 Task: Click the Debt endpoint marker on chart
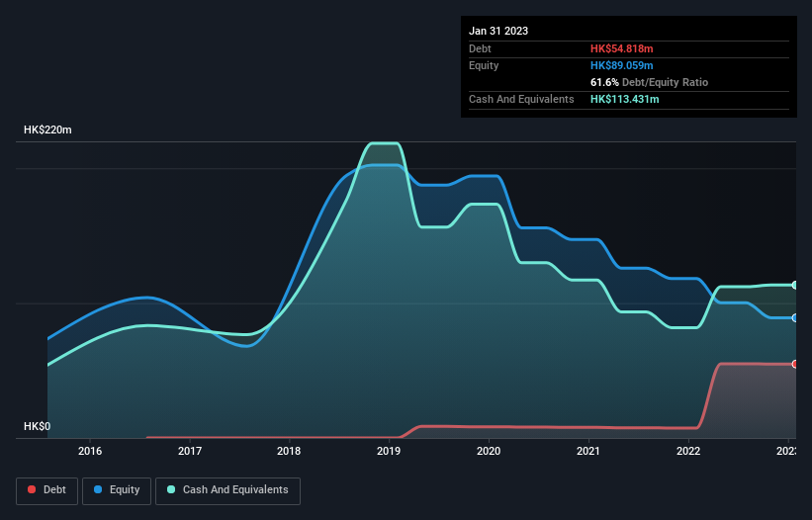click(795, 364)
